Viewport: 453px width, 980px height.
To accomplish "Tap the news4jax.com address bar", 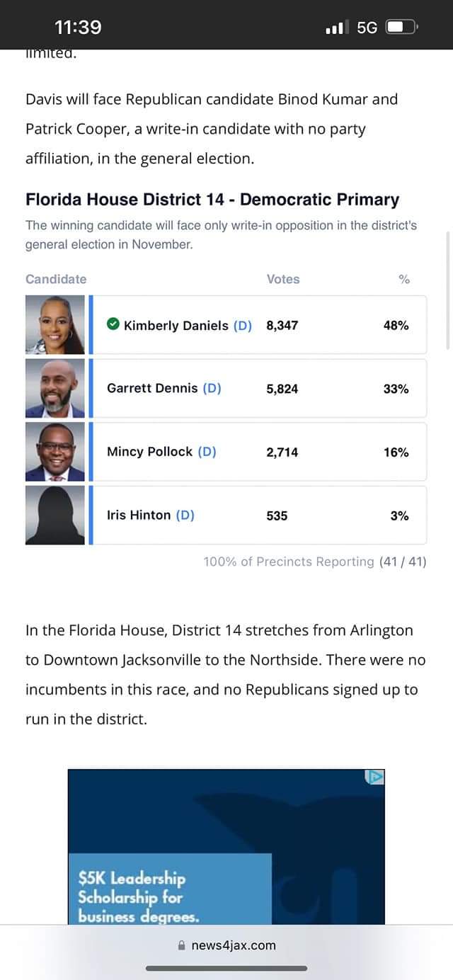I will tap(226, 945).
